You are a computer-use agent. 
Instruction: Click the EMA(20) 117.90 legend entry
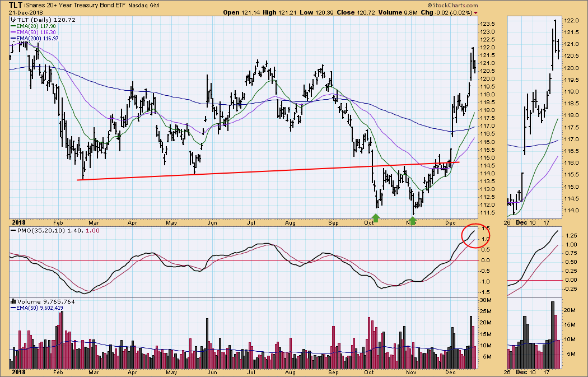pyautogui.click(x=36, y=26)
